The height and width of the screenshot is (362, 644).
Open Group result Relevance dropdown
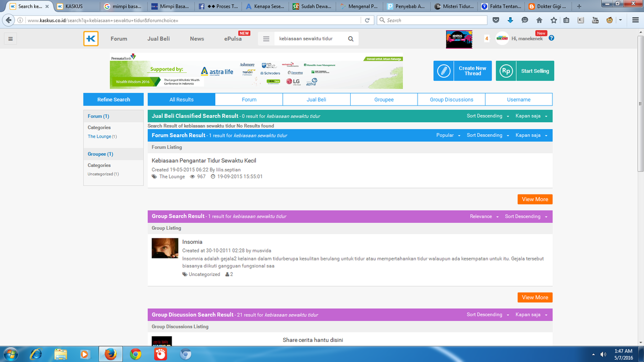484,217
